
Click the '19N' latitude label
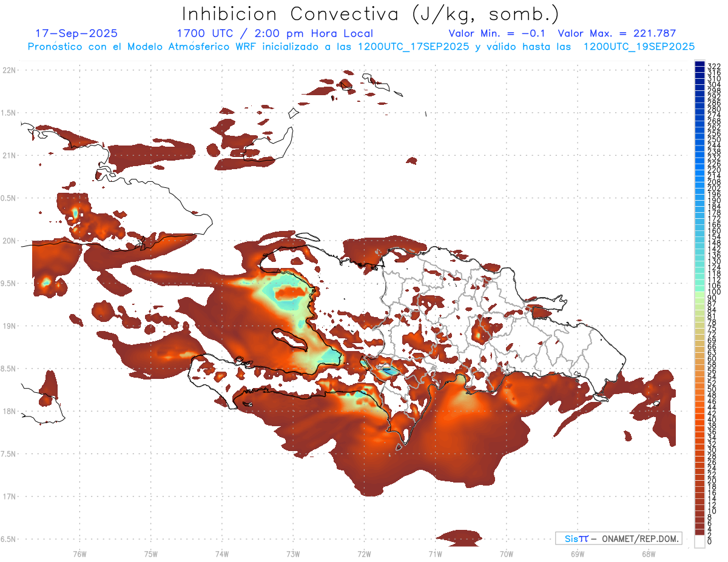8,326
